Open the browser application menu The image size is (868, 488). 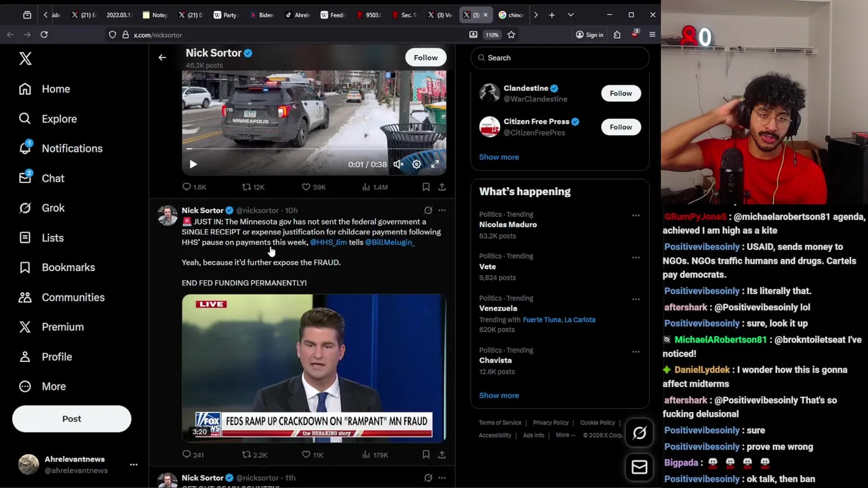coord(652,35)
